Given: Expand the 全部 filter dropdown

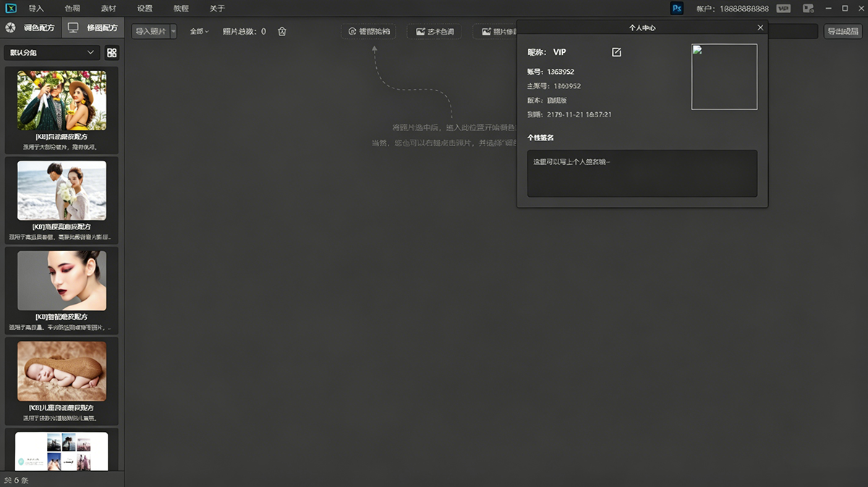Looking at the screenshot, I should [199, 32].
